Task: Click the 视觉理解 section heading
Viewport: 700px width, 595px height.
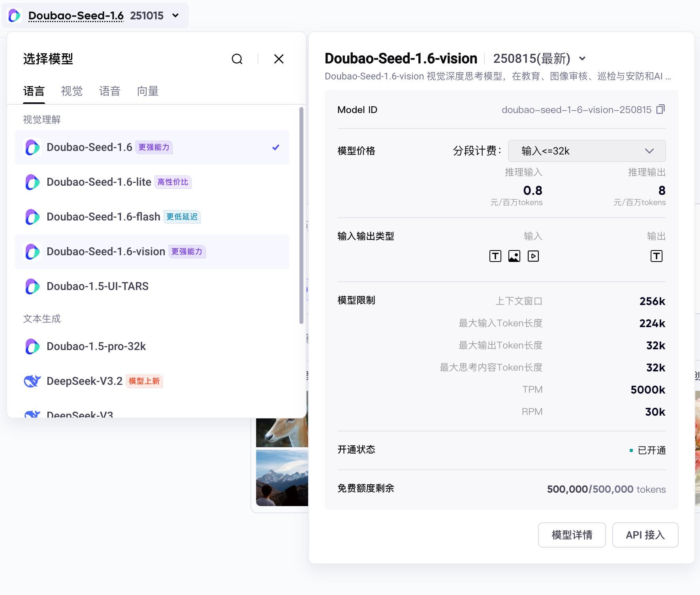Action: (x=42, y=120)
